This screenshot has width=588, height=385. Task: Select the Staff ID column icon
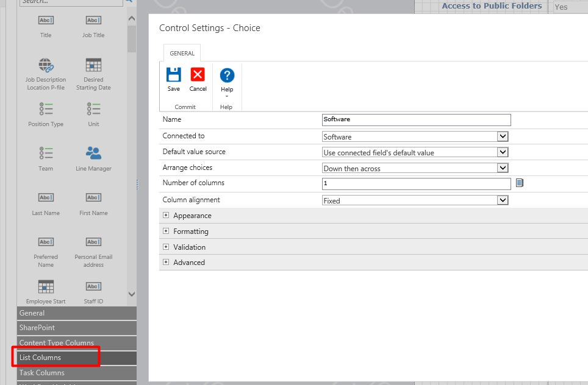coord(93,286)
